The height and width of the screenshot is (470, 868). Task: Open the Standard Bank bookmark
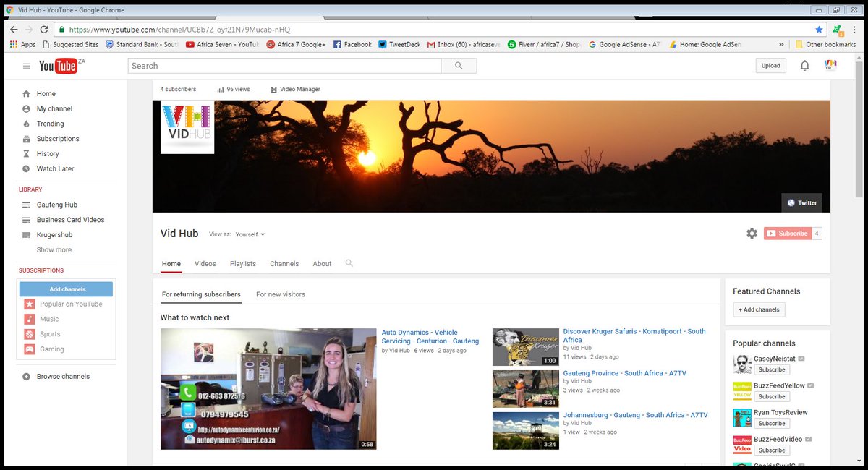click(142, 44)
